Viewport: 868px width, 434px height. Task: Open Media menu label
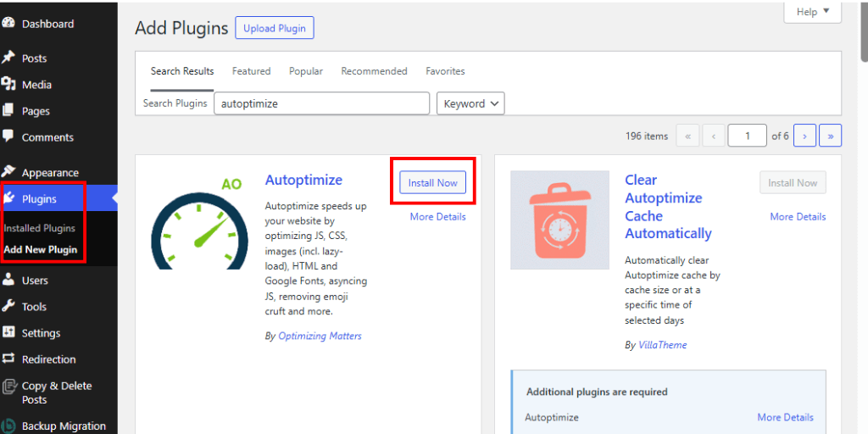click(36, 85)
